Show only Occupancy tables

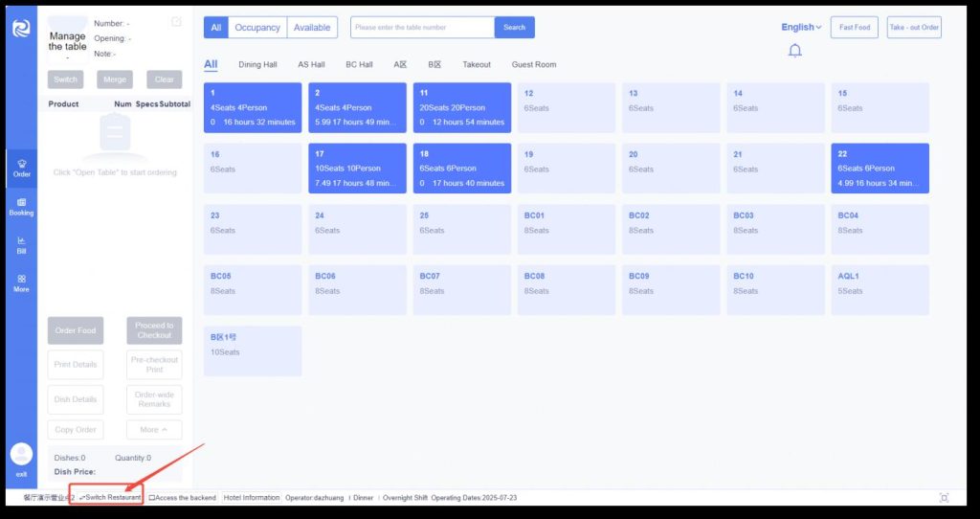pos(257,28)
